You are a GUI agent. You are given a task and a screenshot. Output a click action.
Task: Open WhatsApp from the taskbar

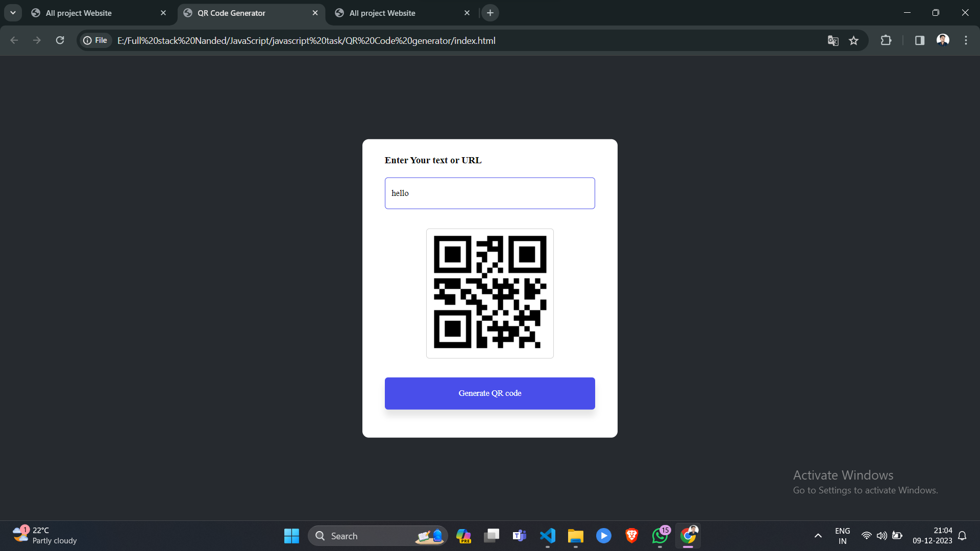pyautogui.click(x=659, y=536)
